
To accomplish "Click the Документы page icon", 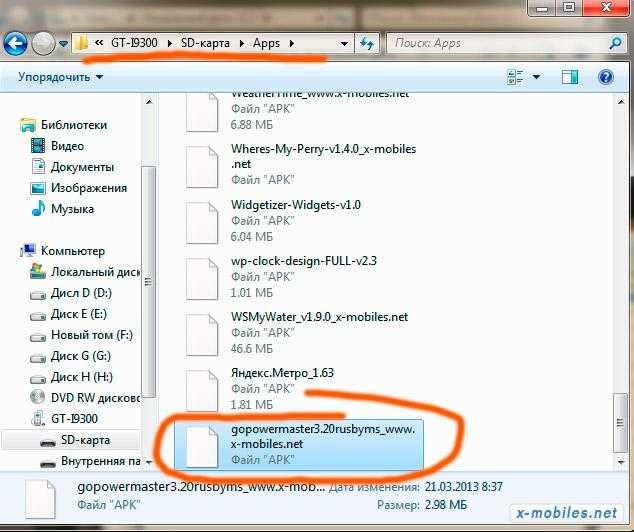I will coord(38,167).
